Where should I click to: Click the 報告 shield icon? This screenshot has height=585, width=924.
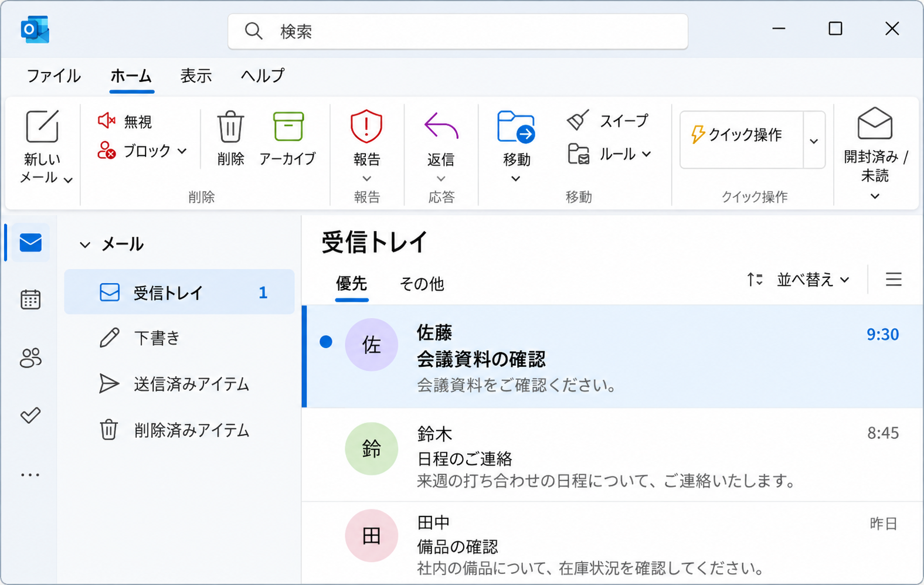pyautogui.click(x=366, y=126)
